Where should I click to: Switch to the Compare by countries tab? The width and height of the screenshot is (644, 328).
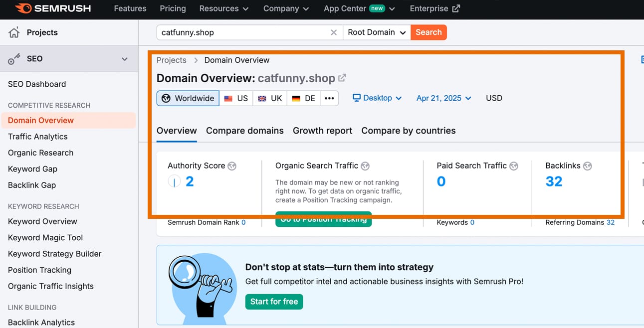[x=409, y=131]
